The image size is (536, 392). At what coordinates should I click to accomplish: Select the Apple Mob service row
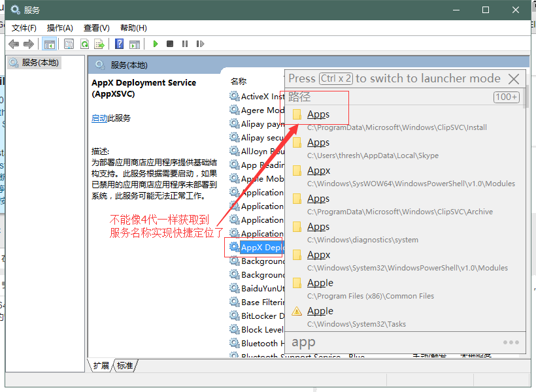coord(257,179)
